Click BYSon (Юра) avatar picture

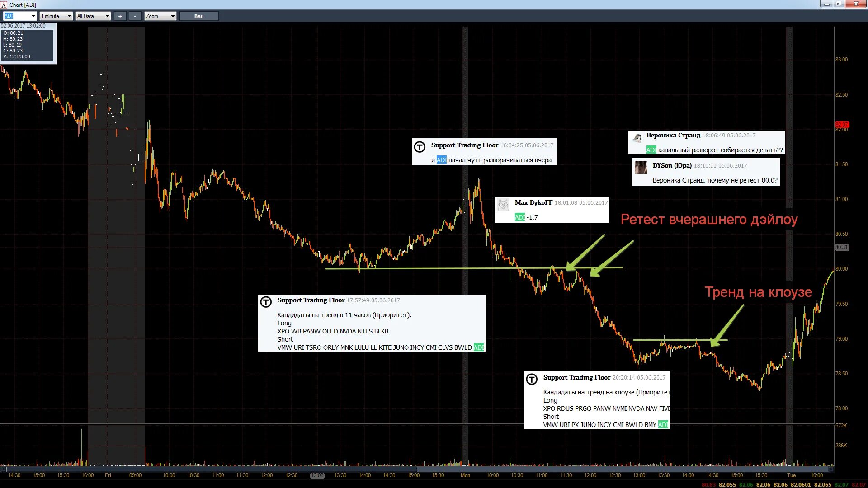point(641,167)
